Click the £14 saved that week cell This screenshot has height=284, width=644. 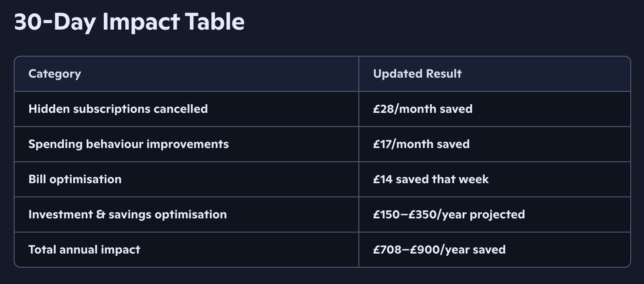494,179
